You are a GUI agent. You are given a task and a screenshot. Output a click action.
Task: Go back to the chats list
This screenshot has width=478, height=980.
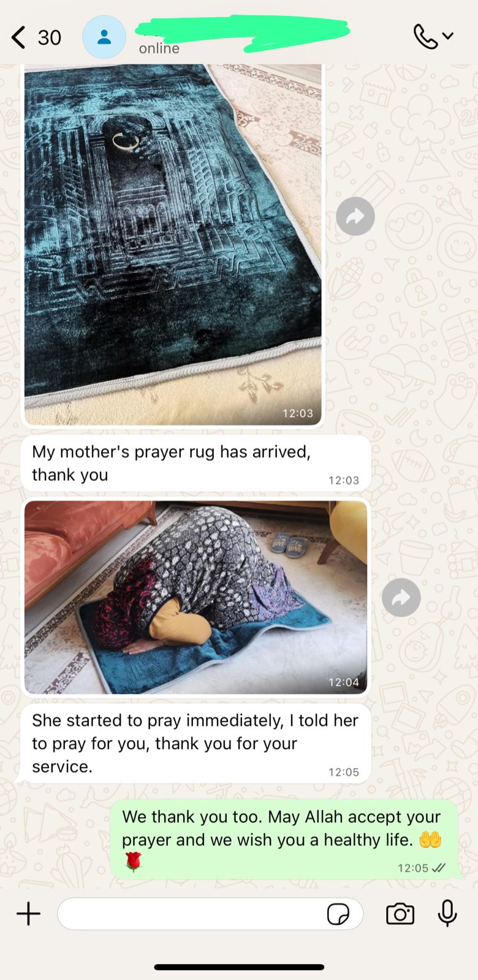[19, 37]
